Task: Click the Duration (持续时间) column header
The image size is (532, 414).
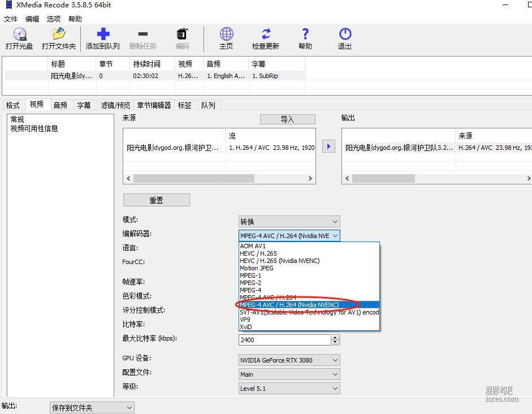Action: (x=153, y=64)
